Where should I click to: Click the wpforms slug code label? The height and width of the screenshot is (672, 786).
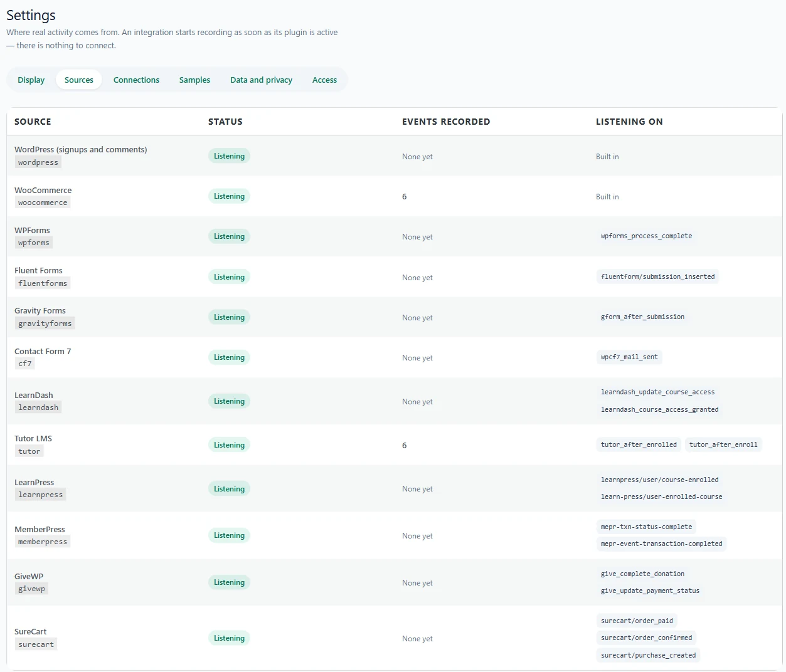click(x=34, y=243)
